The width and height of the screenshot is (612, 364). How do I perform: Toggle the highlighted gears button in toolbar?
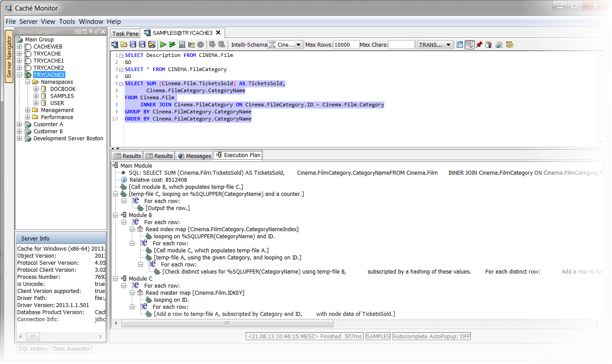[x=469, y=45]
